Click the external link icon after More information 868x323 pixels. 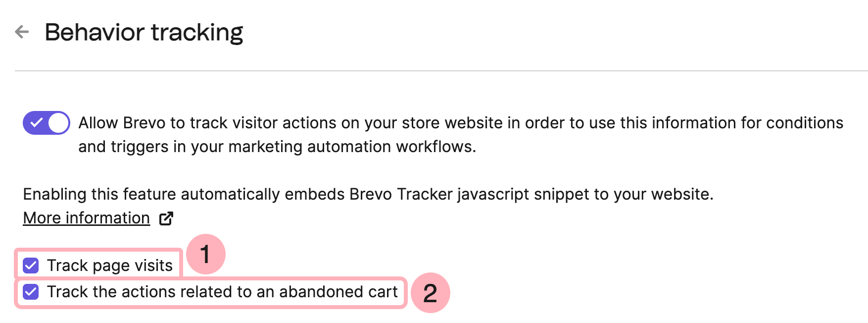(166, 218)
